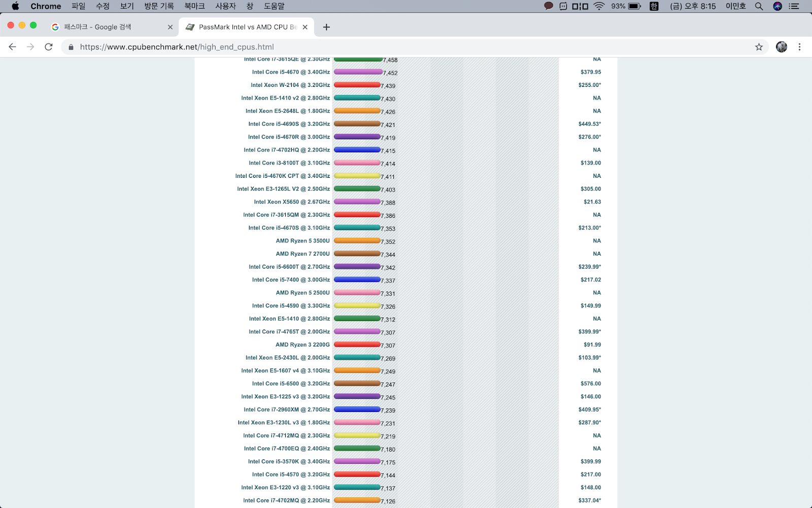Image resolution: width=812 pixels, height=508 pixels.
Task: View the site info lock icon
Action: 71,47
